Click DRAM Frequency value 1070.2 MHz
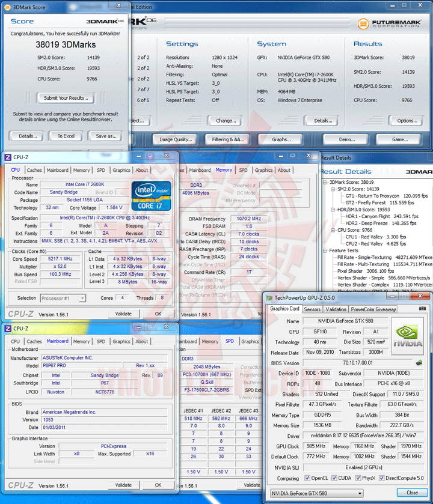 248,219
